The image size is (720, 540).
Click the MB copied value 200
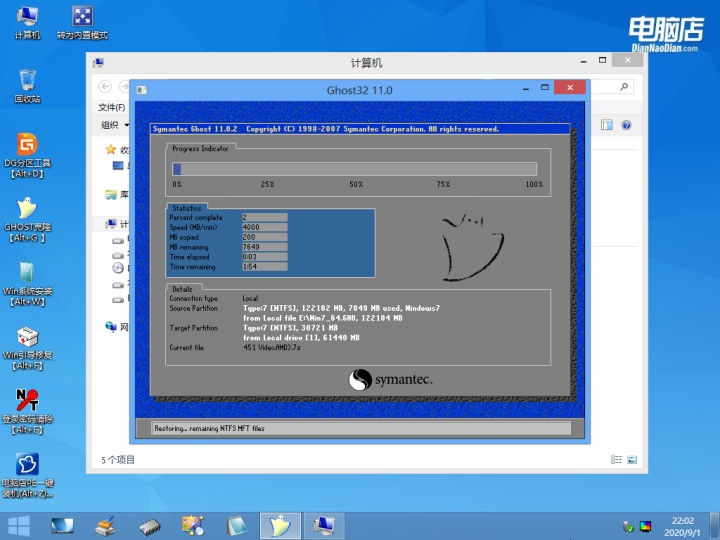coord(264,237)
